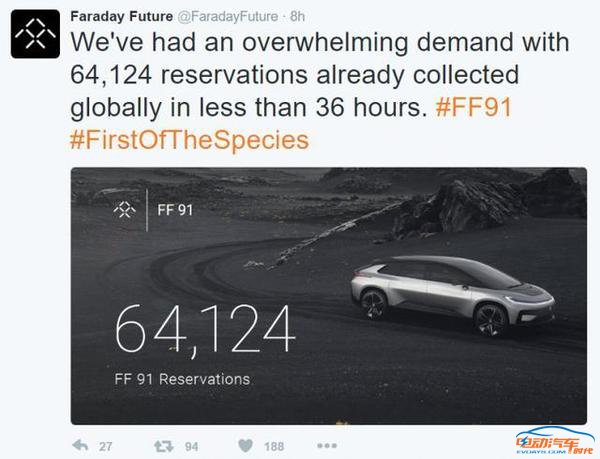This screenshot has height=459, width=600.
Task: View the 188 likes count
Action: pyautogui.click(x=274, y=446)
